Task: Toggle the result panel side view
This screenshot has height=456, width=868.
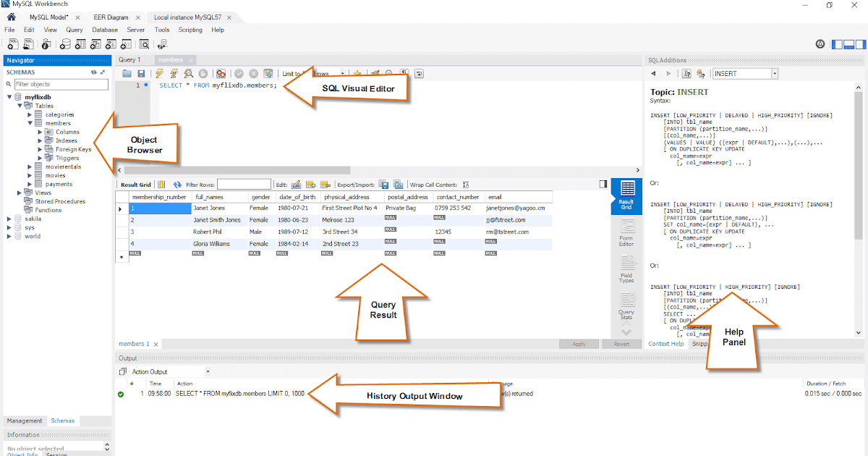Action: point(603,185)
